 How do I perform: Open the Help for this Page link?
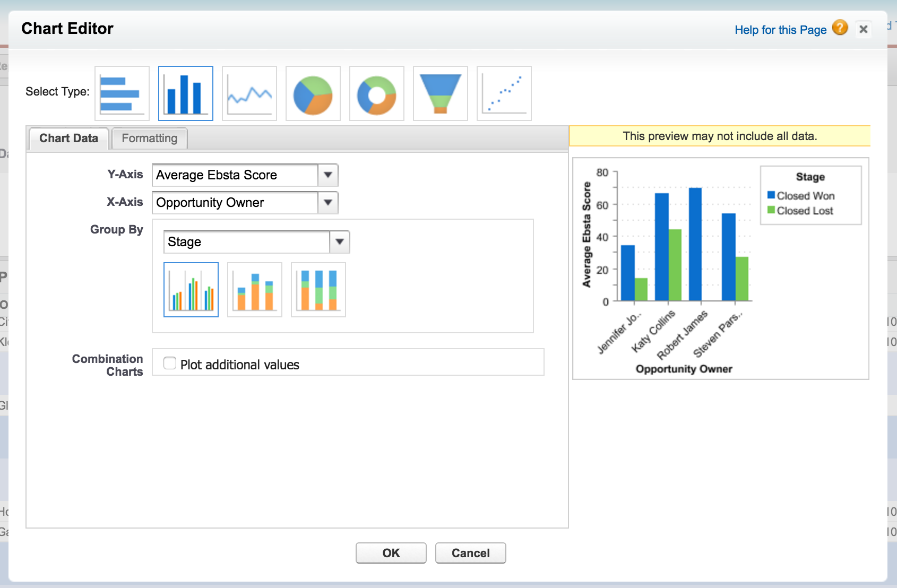point(780,30)
